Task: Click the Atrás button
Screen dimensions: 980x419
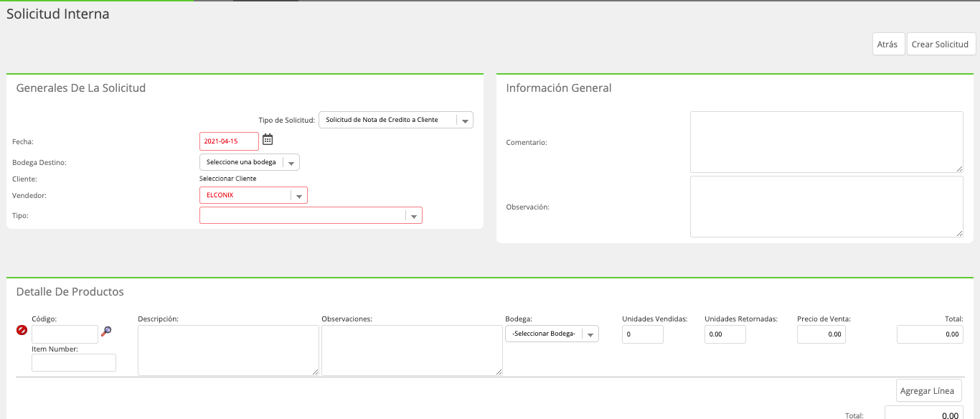Action: pyautogui.click(x=887, y=44)
